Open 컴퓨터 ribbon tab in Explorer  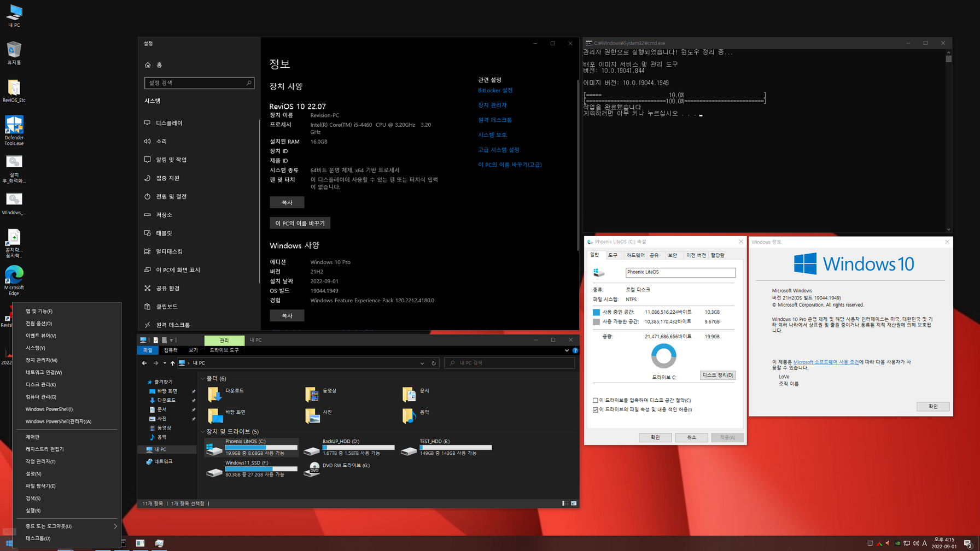pos(171,350)
